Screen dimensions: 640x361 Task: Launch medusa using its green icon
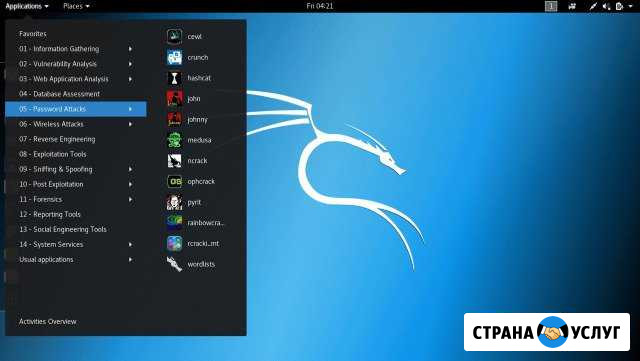click(x=175, y=140)
